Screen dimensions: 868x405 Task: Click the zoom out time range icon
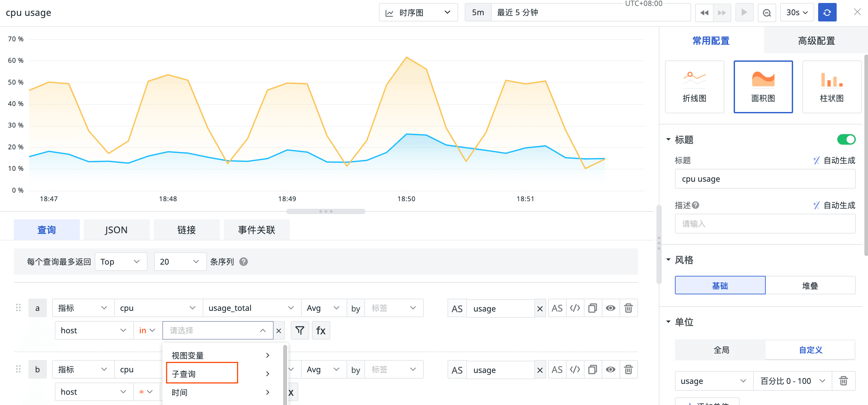pyautogui.click(x=767, y=13)
